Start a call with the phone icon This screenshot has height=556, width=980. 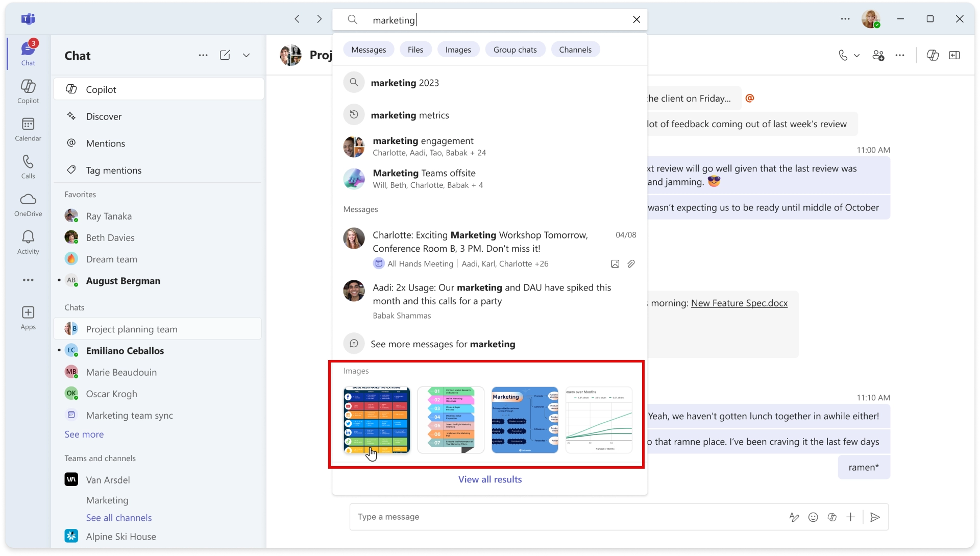pos(843,55)
